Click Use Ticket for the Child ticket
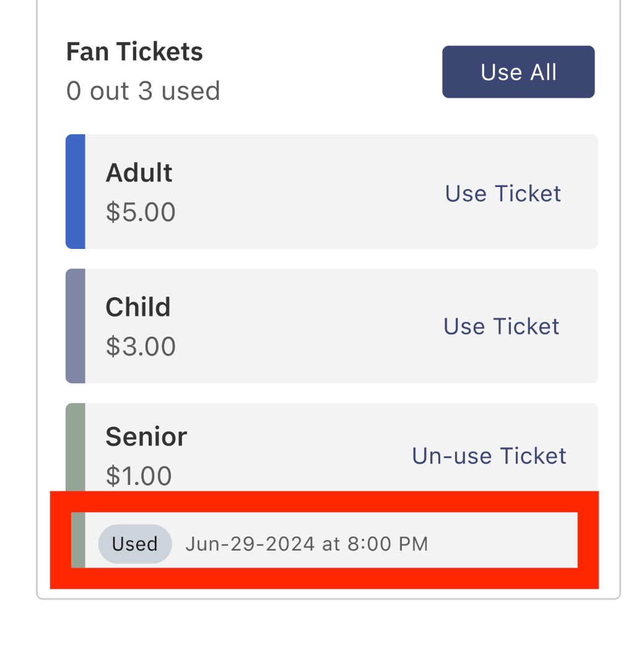This screenshot has height=649, width=644. 501,326
